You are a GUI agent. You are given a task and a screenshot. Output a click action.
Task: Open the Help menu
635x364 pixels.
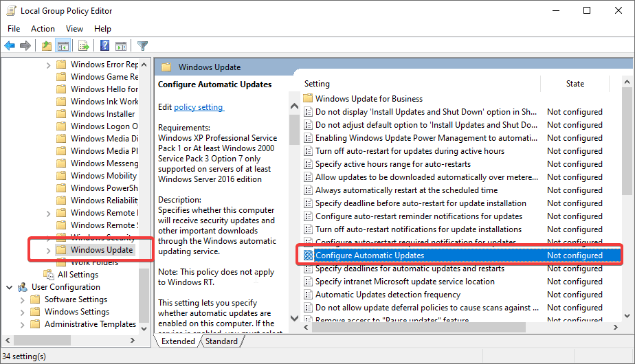[x=102, y=29]
